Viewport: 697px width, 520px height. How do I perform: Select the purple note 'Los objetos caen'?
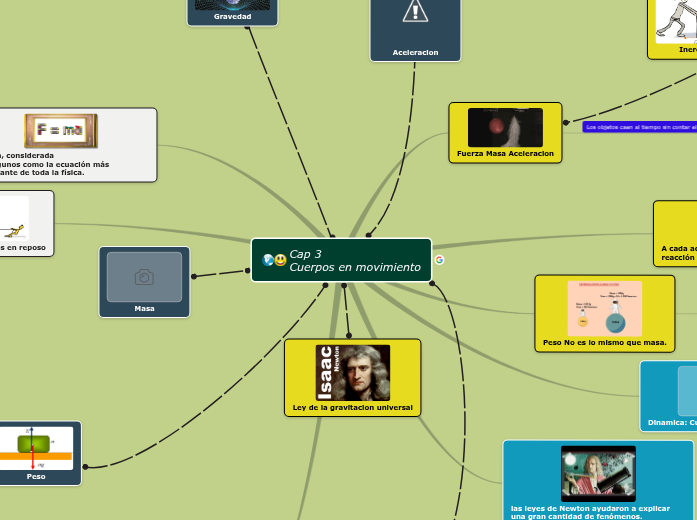[639, 127]
